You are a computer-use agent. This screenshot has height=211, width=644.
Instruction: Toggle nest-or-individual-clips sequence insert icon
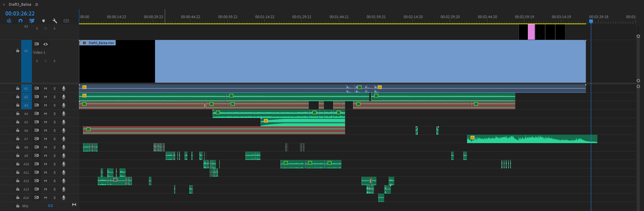click(9, 21)
